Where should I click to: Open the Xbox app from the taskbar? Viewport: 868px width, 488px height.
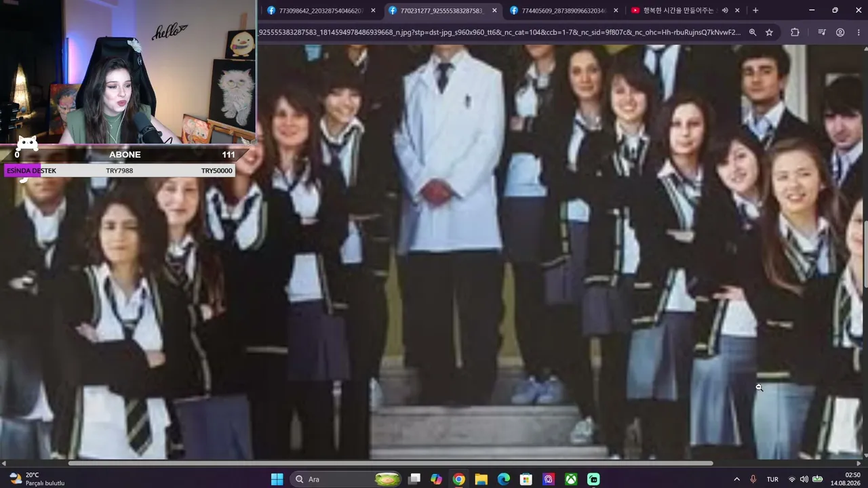(571, 479)
